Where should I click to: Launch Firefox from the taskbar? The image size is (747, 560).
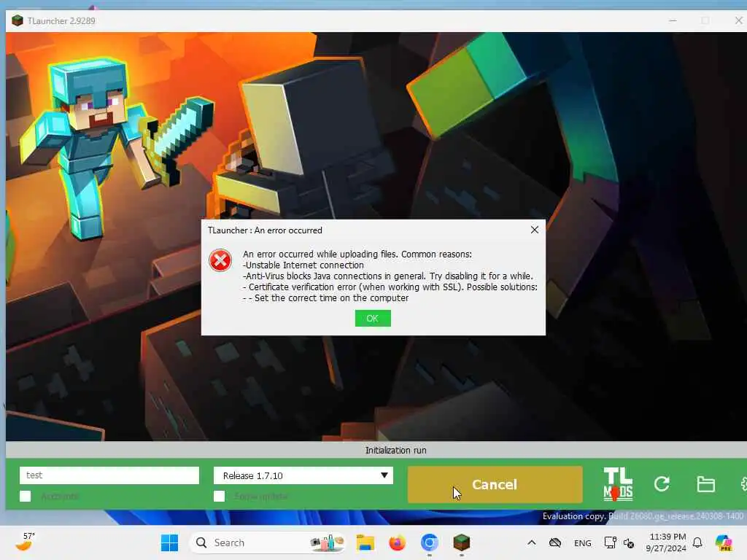[x=397, y=542]
